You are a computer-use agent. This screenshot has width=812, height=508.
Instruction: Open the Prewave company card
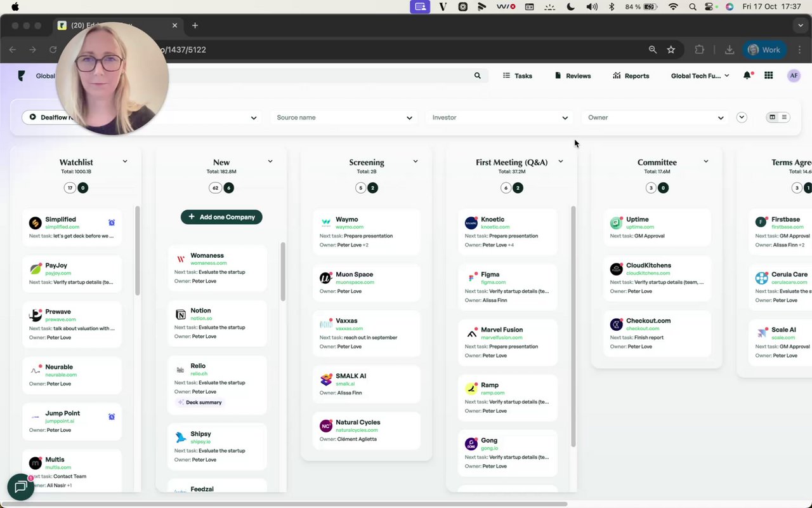tap(72, 324)
